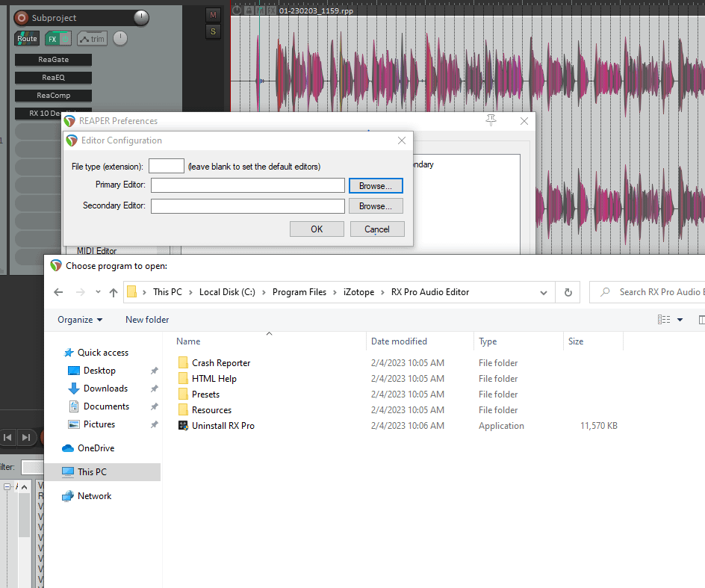Click the Subproject track volume knob
The height and width of the screenshot is (588, 705).
click(x=142, y=17)
